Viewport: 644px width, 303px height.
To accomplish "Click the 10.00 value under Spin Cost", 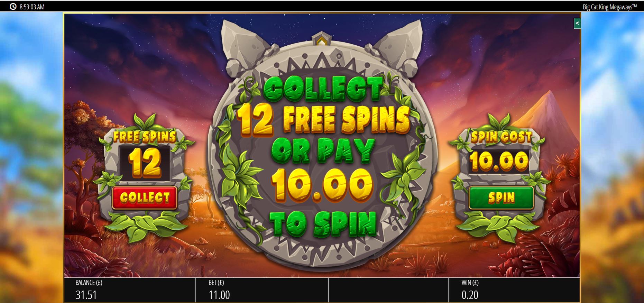I will [x=499, y=161].
